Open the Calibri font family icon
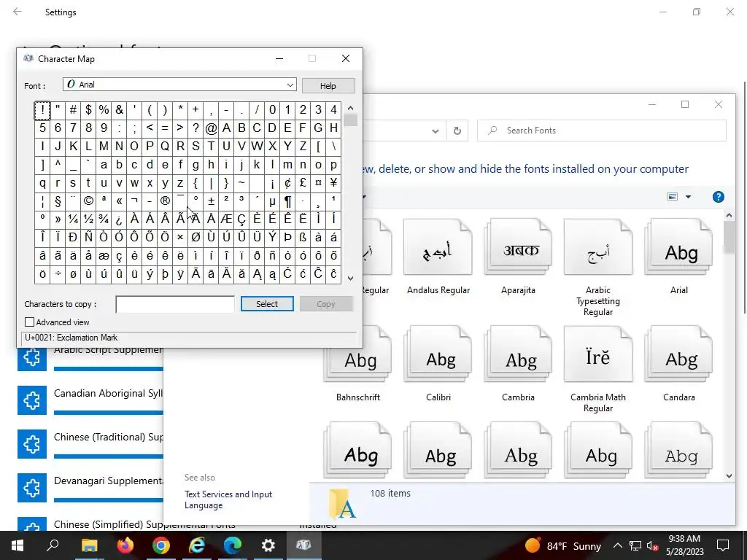 pyautogui.click(x=438, y=354)
